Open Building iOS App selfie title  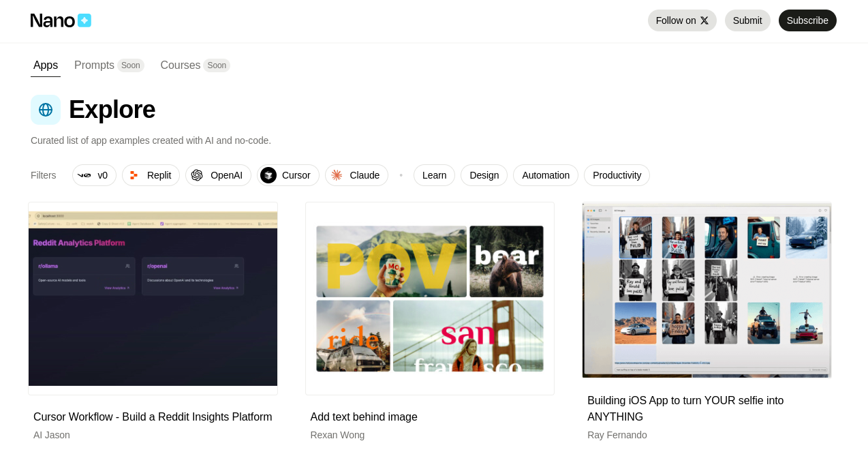tap(685, 409)
